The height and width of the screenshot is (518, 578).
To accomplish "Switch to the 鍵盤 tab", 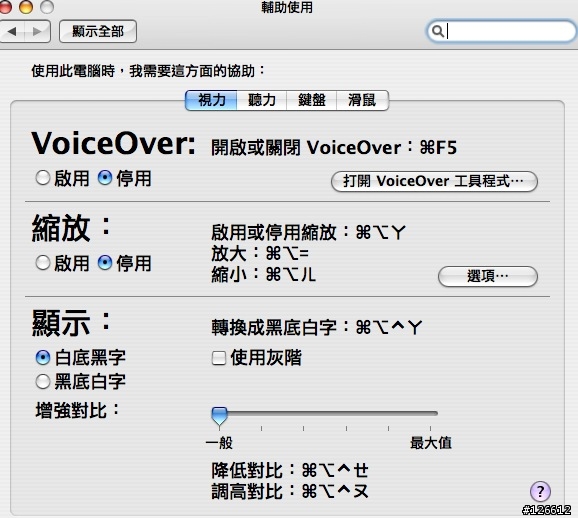I will (311, 100).
